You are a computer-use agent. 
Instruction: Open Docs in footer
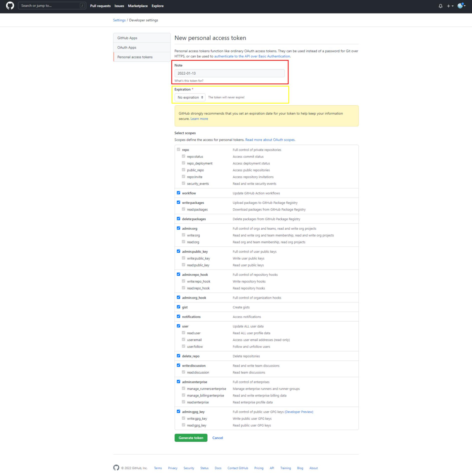click(x=218, y=468)
